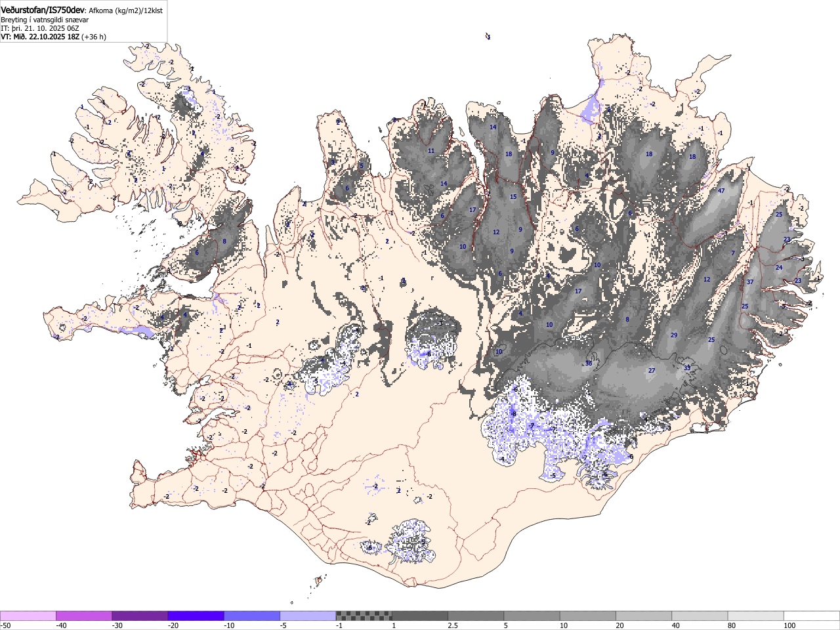Click the magenta -40 to -30 legend swatch
Screen dimensions: 840x630
[84, 616]
